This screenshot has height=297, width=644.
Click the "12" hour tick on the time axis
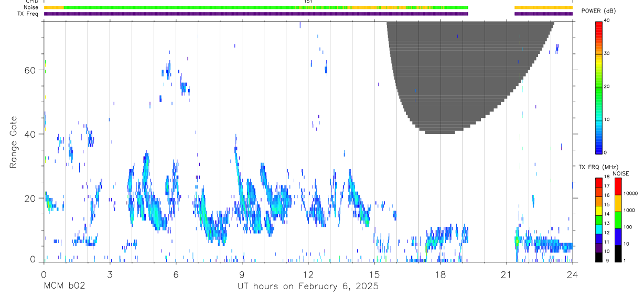[308, 274]
